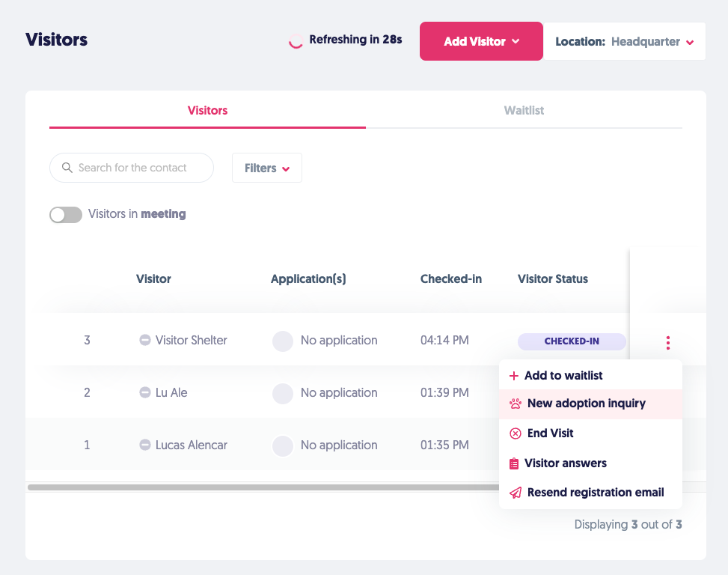Click the paper plane resend email icon
This screenshot has width=728, height=575.
pyautogui.click(x=515, y=493)
